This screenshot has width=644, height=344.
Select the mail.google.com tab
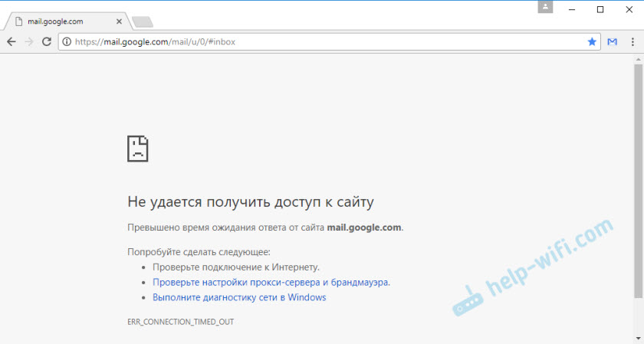click(67, 21)
